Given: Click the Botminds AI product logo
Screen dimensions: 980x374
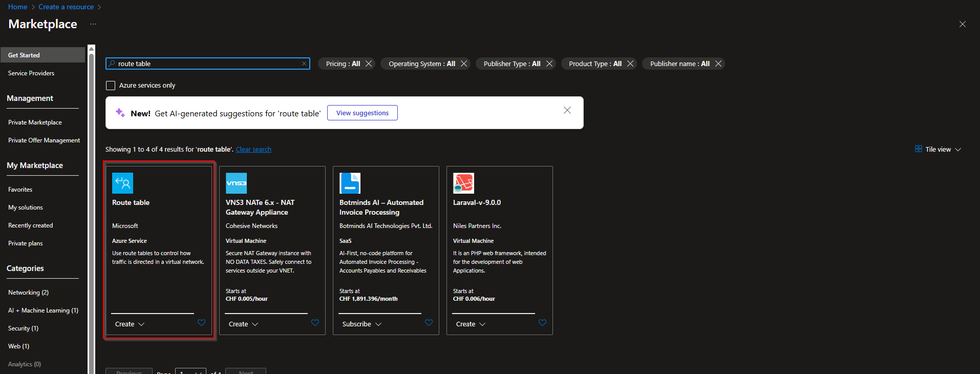Looking at the screenshot, I should pyautogui.click(x=350, y=183).
